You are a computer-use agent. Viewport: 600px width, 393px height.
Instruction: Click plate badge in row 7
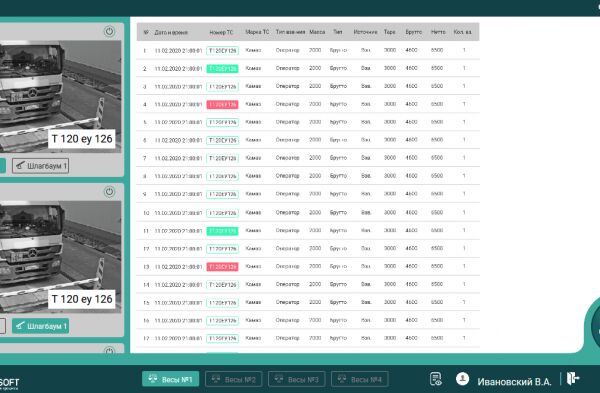coord(222,158)
